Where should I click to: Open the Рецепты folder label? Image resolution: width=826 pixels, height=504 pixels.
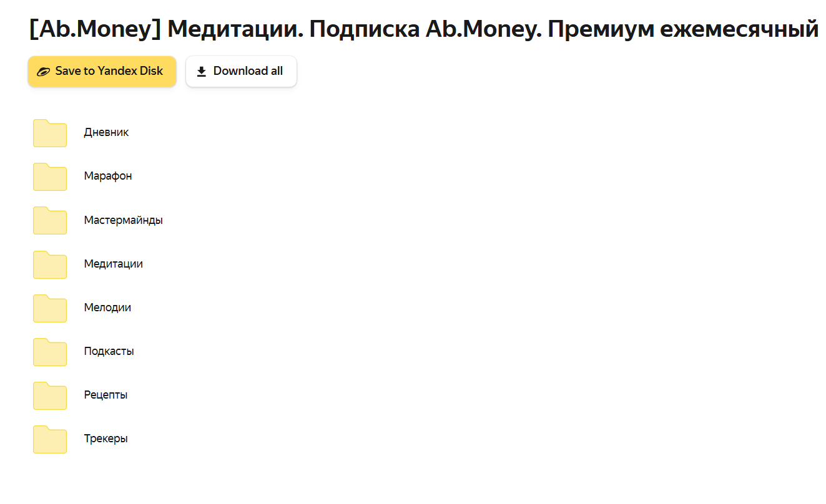[x=106, y=395]
